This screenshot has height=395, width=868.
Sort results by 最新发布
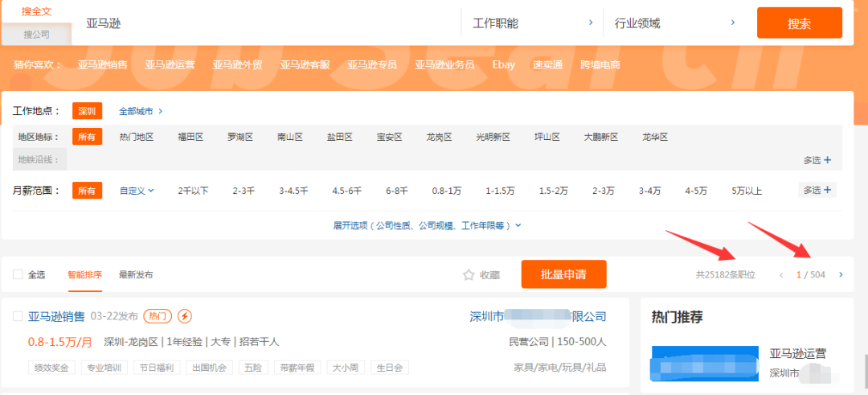(x=136, y=275)
